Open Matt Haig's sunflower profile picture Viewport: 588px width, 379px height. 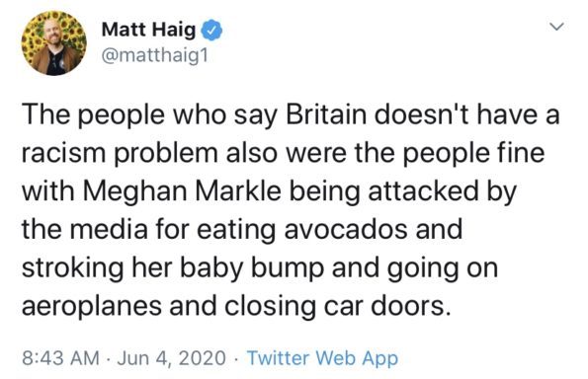53,43
